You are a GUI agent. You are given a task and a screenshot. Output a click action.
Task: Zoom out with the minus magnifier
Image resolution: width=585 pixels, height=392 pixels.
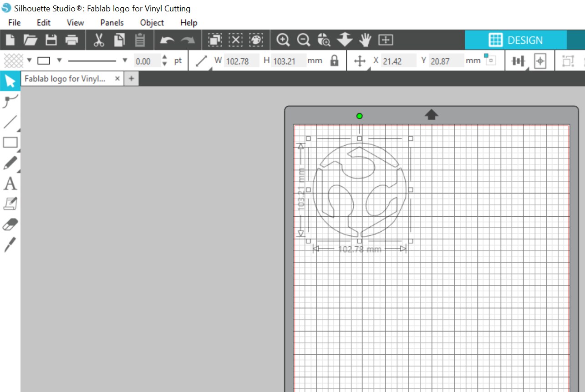tap(304, 40)
